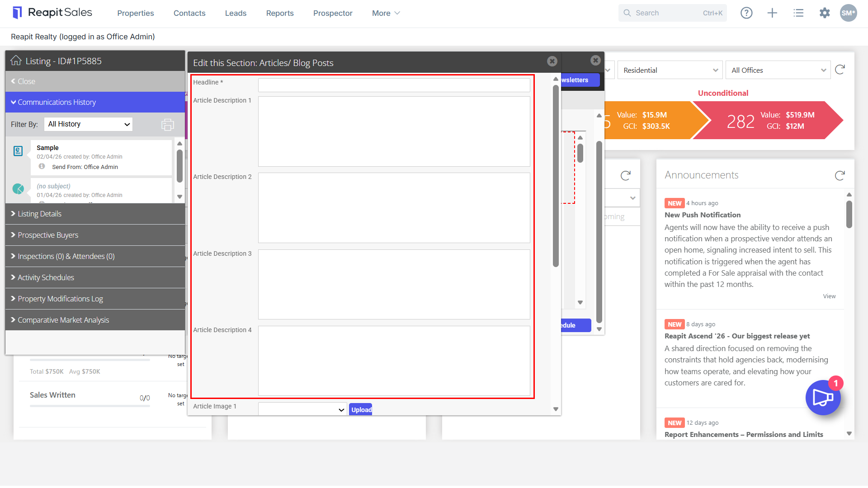Click View link on Push Notification announcement

tap(829, 296)
